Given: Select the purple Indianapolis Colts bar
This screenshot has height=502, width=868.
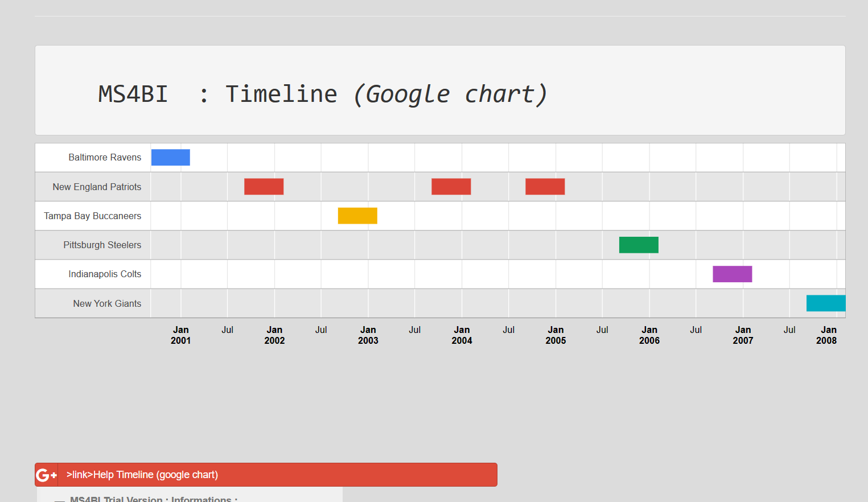Looking at the screenshot, I should [733, 274].
